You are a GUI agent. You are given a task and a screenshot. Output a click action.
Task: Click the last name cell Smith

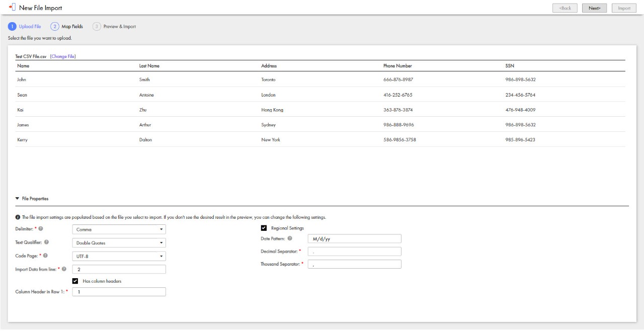(x=144, y=79)
